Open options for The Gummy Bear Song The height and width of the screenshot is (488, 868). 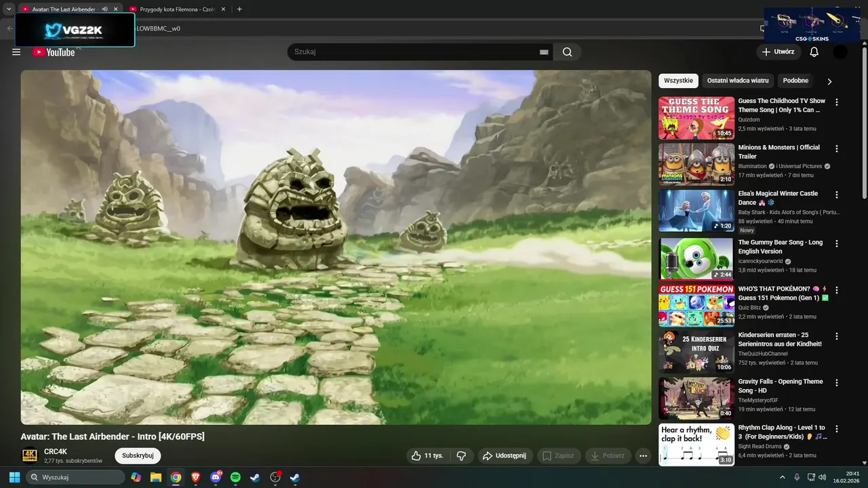coord(837,243)
